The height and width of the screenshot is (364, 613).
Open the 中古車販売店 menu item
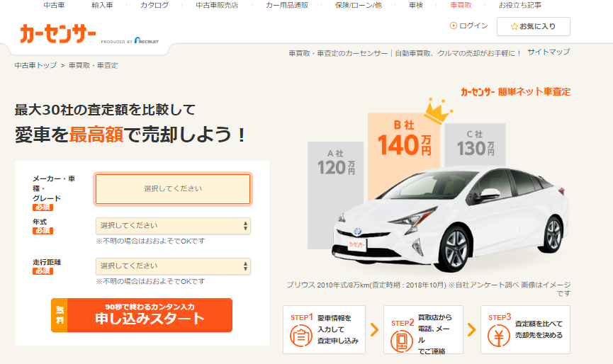217,5
